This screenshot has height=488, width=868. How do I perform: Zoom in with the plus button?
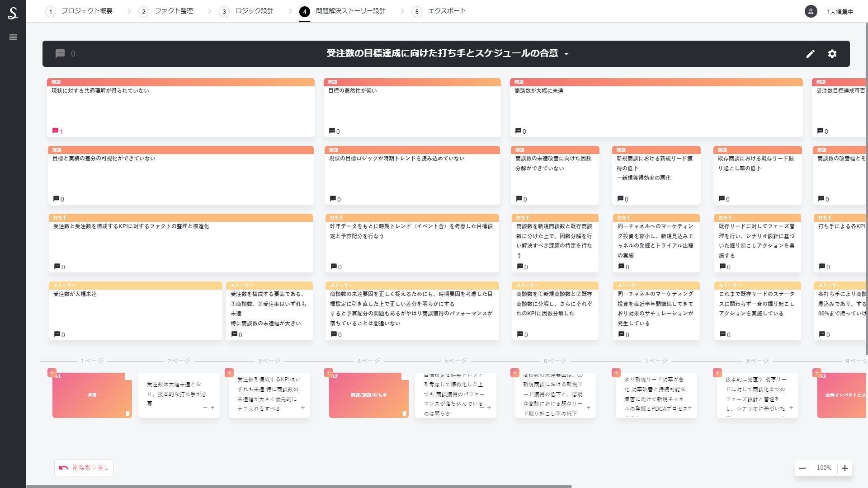(x=844, y=468)
